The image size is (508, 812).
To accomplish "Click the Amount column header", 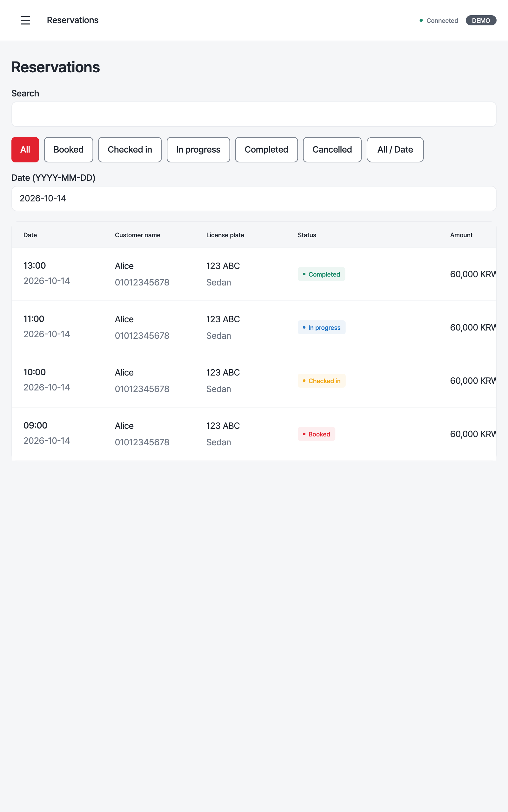I will (x=461, y=235).
